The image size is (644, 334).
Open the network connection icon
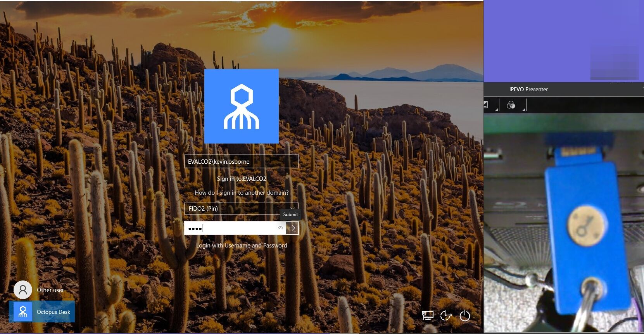[x=427, y=315]
